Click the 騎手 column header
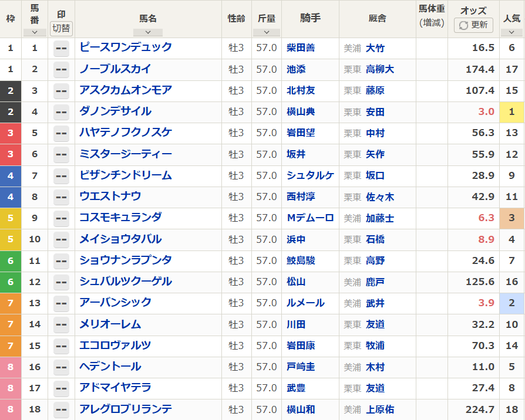 coord(310,18)
